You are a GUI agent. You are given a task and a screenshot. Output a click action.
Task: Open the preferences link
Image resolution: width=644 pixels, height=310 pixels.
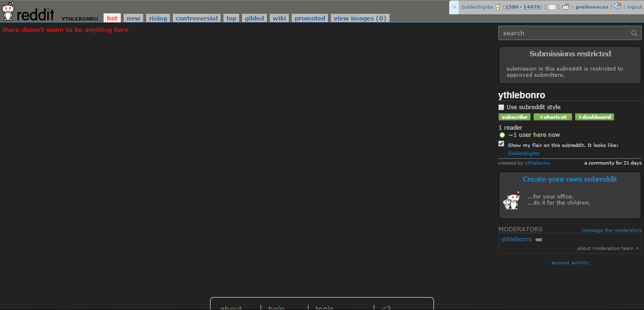pos(592,7)
